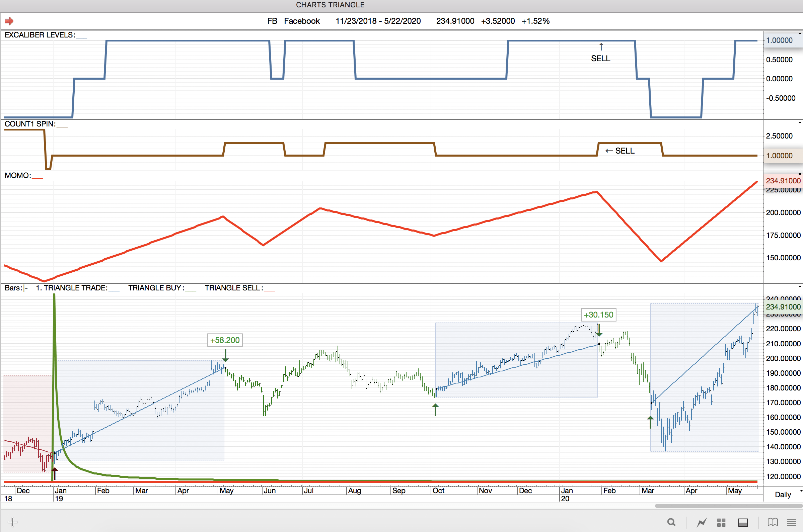
Task: Click the TRIANGLE BUY legend label
Action: [156, 288]
